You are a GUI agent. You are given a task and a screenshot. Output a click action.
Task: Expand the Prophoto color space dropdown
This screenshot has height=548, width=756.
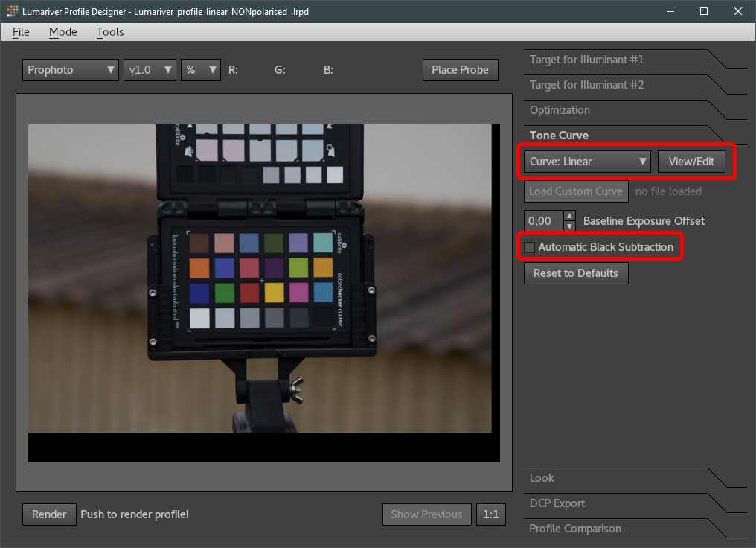(x=71, y=70)
